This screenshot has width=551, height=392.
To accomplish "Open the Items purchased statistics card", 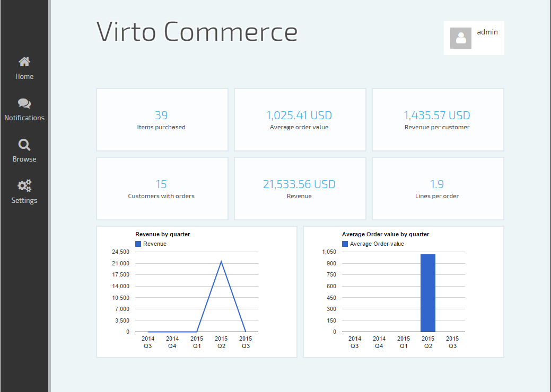I will tap(162, 120).
